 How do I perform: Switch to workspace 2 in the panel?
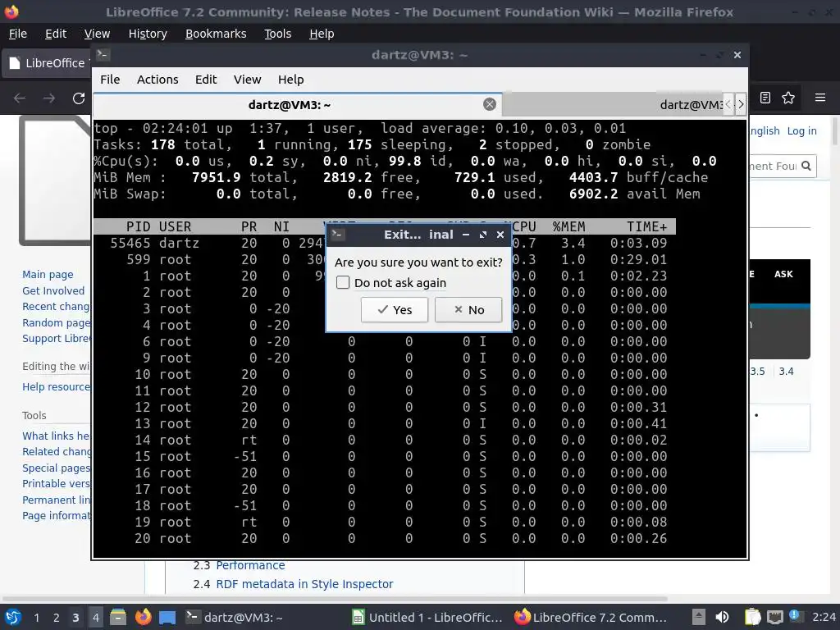point(57,618)
